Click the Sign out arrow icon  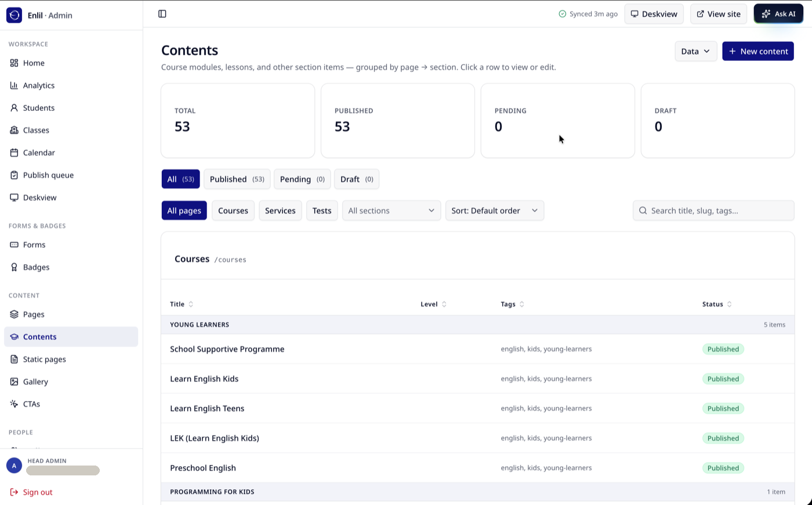[14, 492]
